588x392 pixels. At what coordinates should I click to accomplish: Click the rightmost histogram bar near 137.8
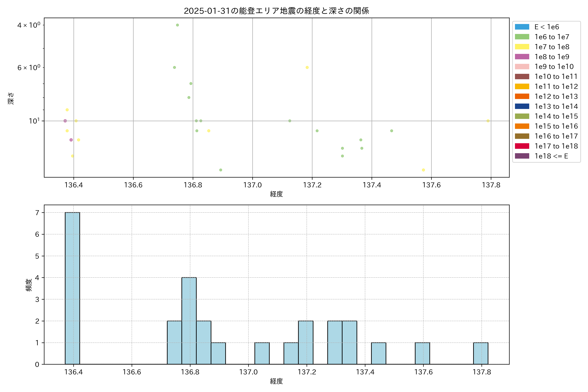[x=481, y=353]
